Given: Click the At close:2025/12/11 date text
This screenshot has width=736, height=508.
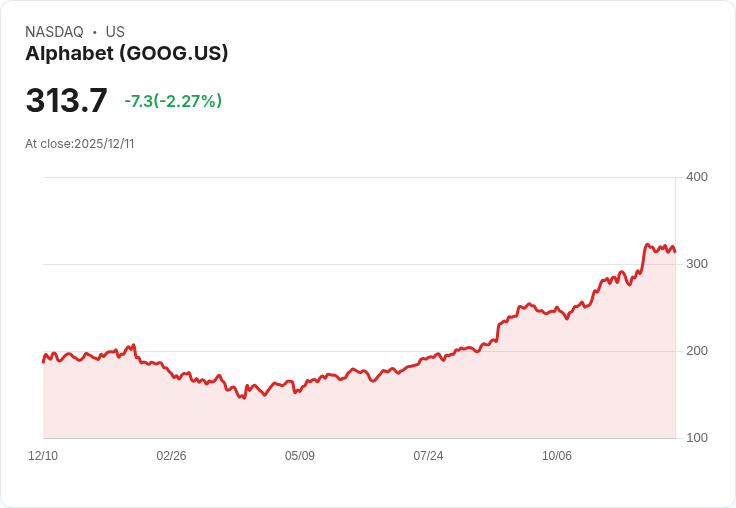Looking at the screenshot, I should 80,144.
